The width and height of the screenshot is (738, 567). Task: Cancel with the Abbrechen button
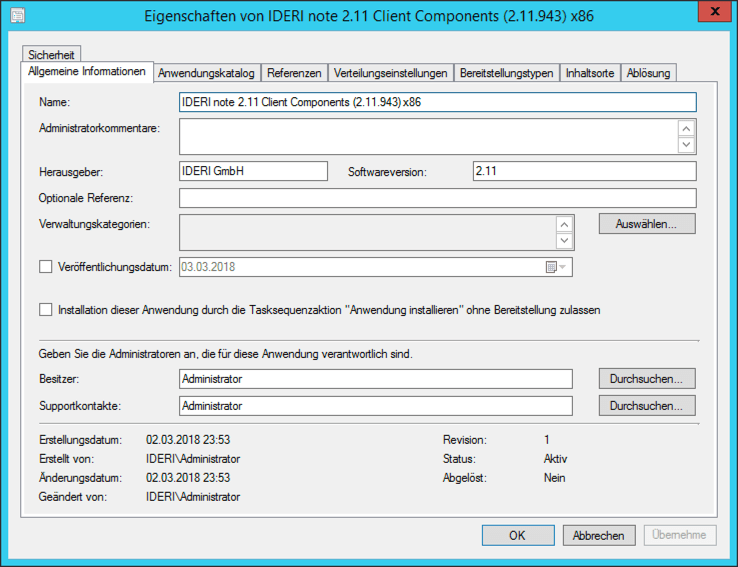[x=599, y=535]
